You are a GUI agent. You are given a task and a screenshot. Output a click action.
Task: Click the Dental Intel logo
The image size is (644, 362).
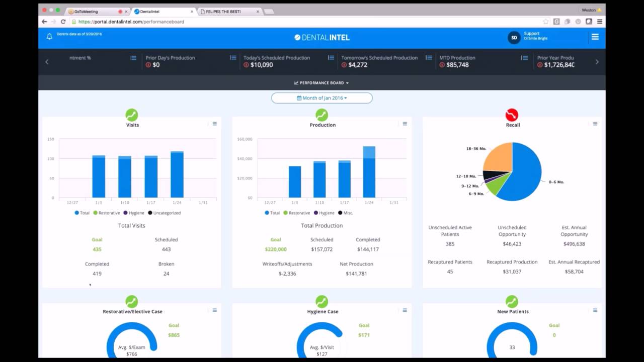[x=321, y=37]
